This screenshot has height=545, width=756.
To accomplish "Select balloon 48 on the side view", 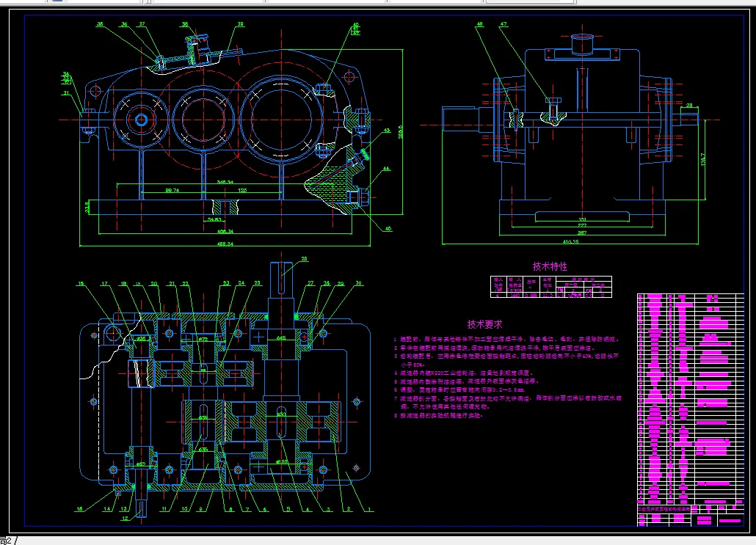I will 480,23.
